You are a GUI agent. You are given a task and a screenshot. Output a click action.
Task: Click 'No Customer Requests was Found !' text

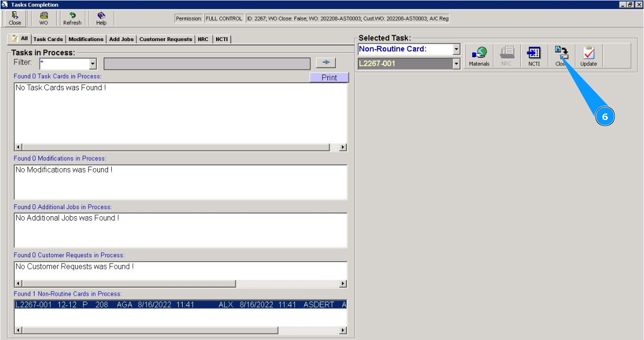click(x=75, y=266)
